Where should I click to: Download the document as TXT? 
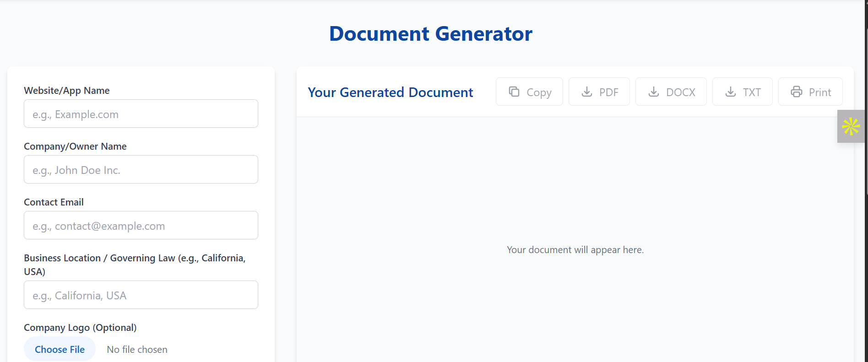click(743, 92)
